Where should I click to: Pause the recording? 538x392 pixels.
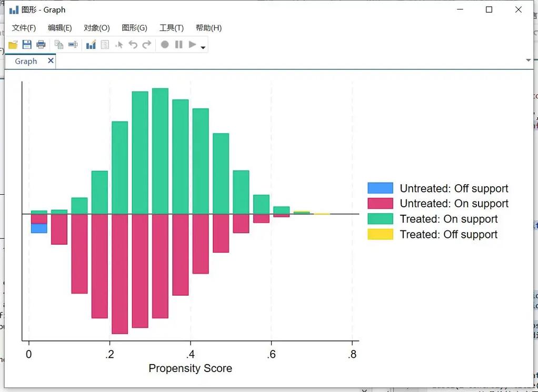pyautogui.click(x=179, y=45)
